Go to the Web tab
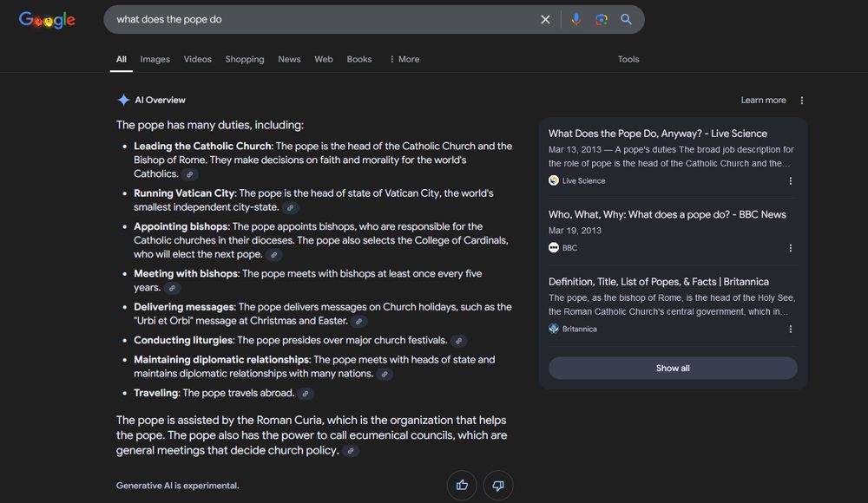This screenshot has width=868, height=503. (324, 59)
